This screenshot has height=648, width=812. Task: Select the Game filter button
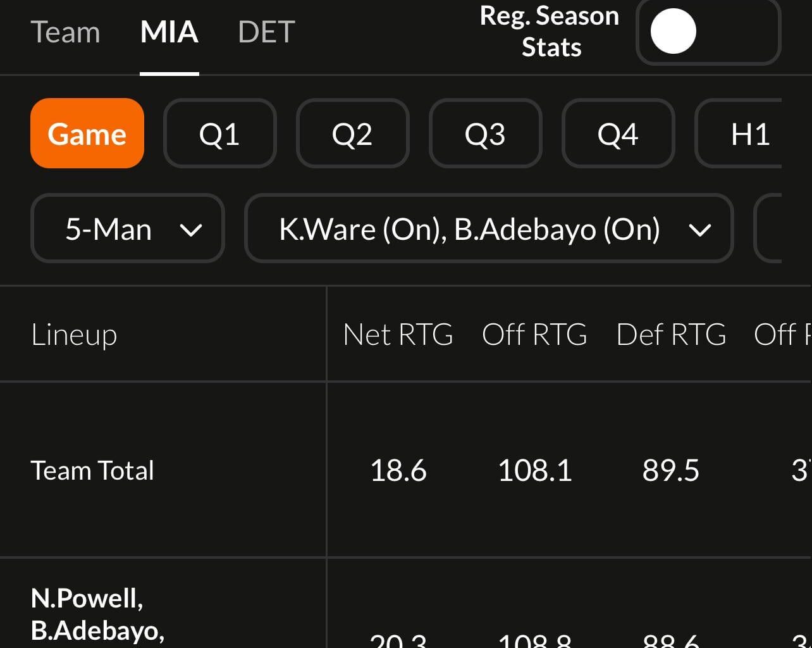(x=87, y=134)
